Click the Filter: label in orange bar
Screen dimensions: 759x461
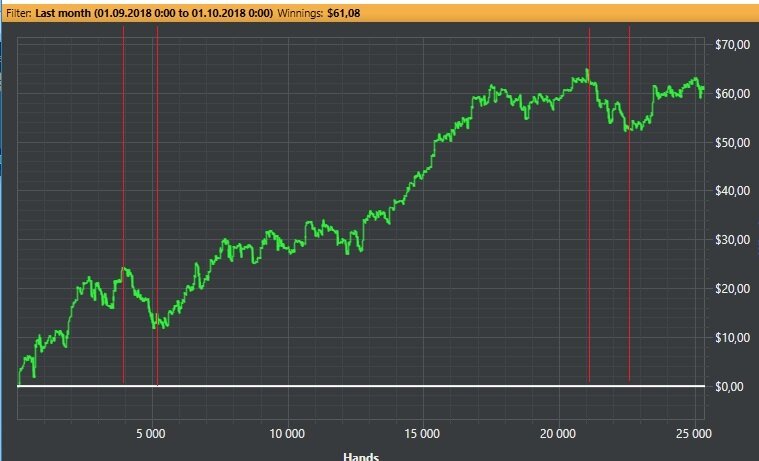[19, 13]
